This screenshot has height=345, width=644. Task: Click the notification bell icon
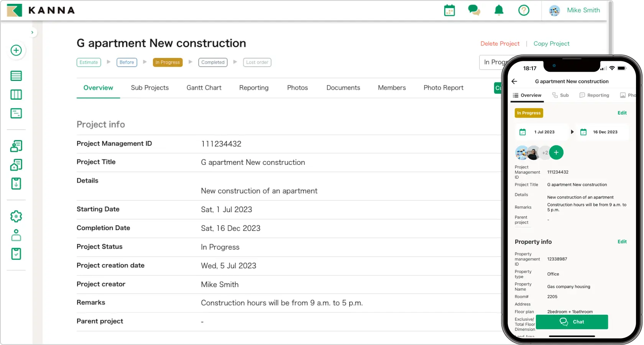(x=499, y=10)
